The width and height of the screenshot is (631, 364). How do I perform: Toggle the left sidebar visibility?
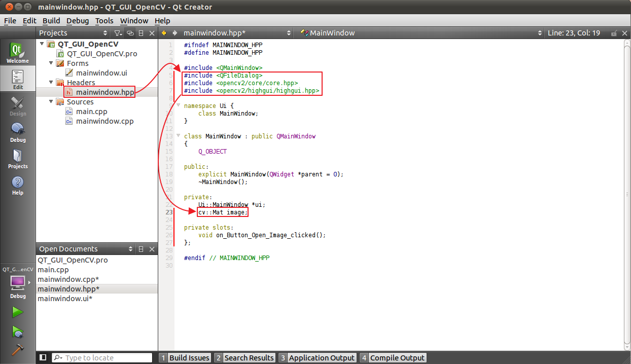coord(43,357)
